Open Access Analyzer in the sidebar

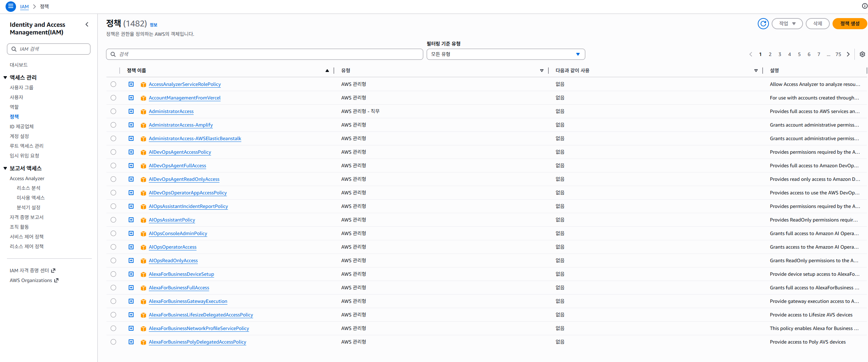point(27,178)
